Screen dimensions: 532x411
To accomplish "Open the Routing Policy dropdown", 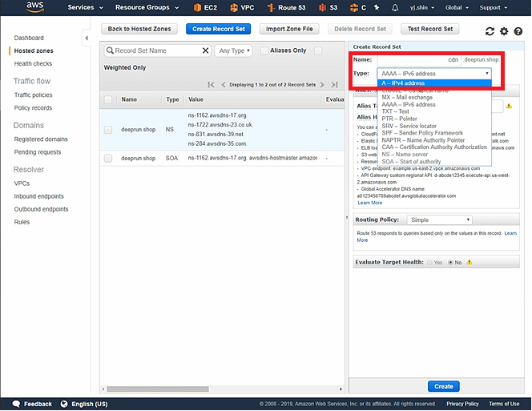I will click(x=439, y=220).
